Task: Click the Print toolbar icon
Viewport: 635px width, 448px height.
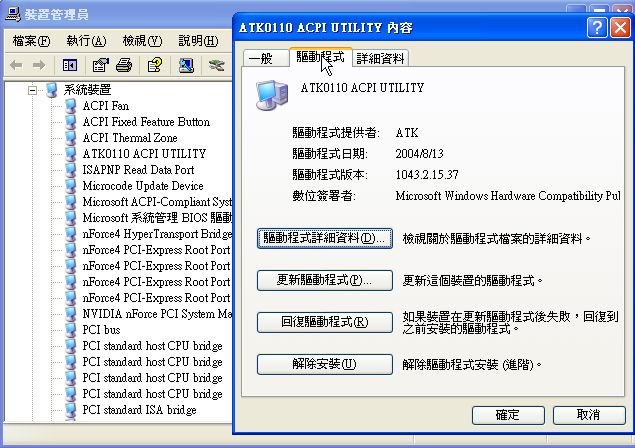Action: click(124, 65)
